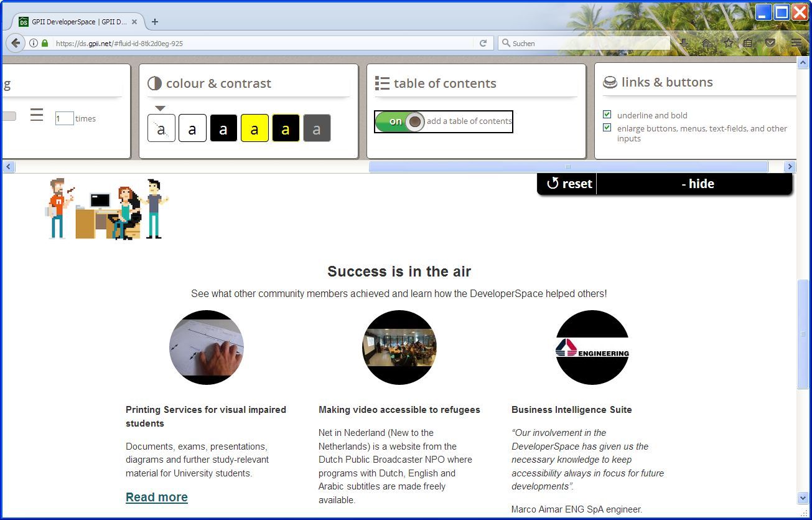
Task: Click the page vertical scrollbar down arrow
Action: 803,498
